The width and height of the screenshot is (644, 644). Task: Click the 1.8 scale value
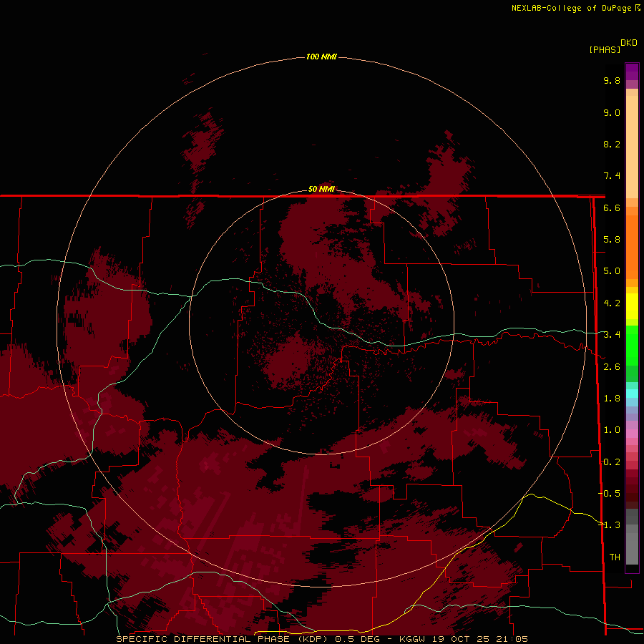pos(612,399)
